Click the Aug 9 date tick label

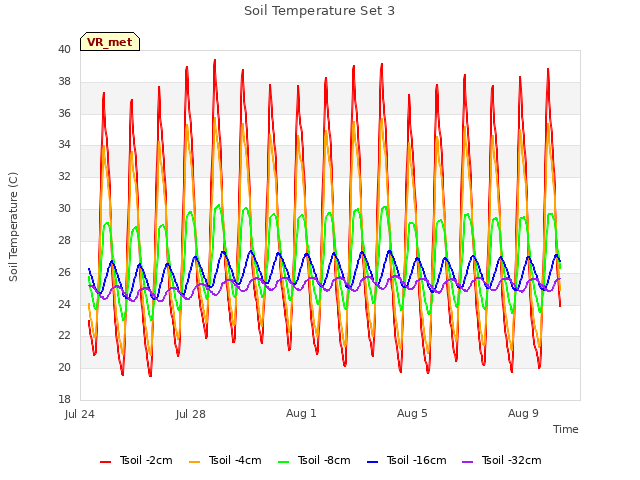[523, 413]
